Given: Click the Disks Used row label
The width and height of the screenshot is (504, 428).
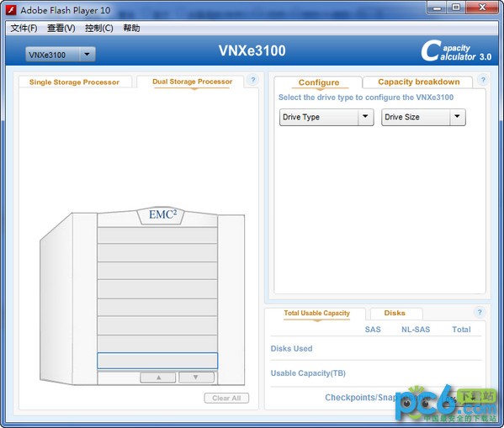Looking at the screenshot, I should pos(291,349).
